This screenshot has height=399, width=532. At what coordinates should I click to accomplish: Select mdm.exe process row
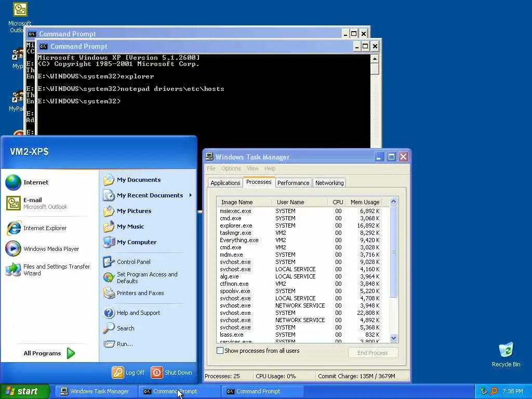(x=300, y=255)
